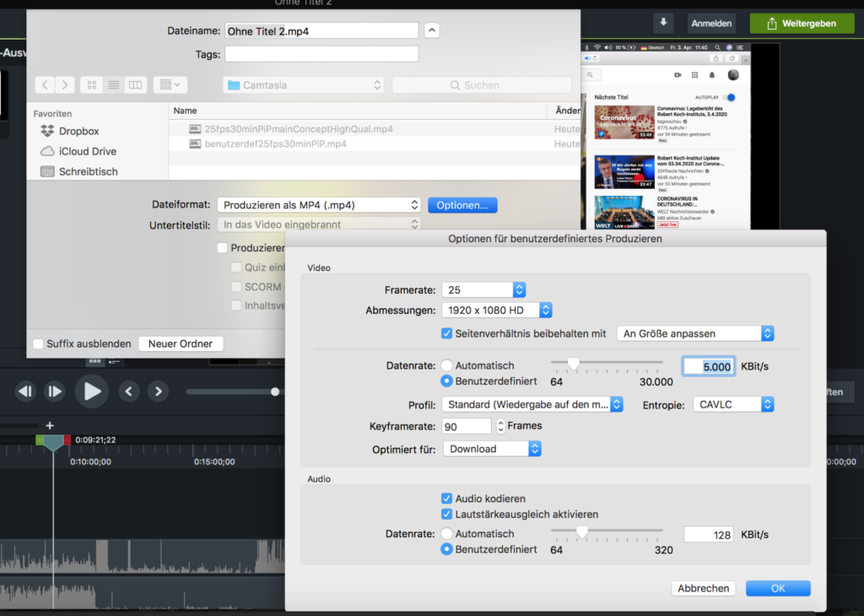Viewport: 864px width, 616px height.
Task: Click the previous marker playback button
Action: (25, 392)
